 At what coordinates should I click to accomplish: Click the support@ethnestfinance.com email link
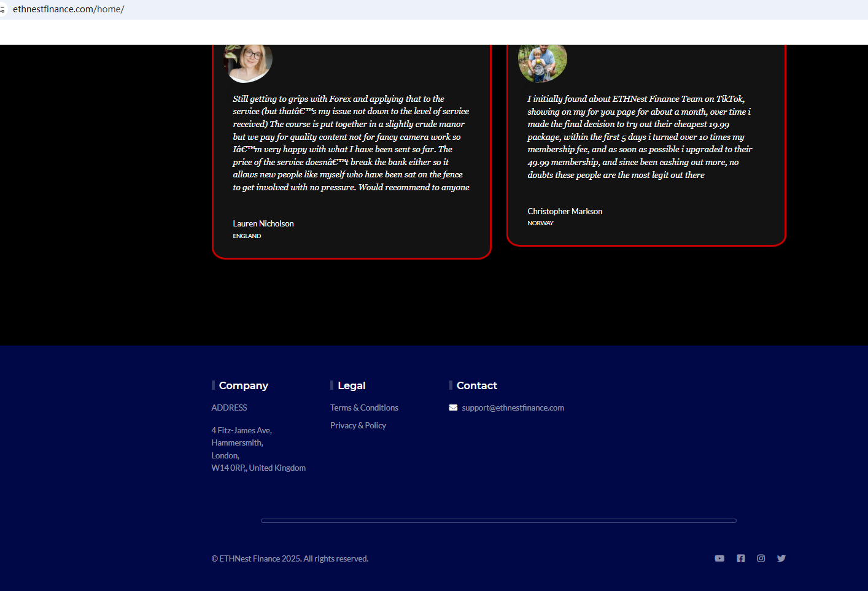(513, 408)
